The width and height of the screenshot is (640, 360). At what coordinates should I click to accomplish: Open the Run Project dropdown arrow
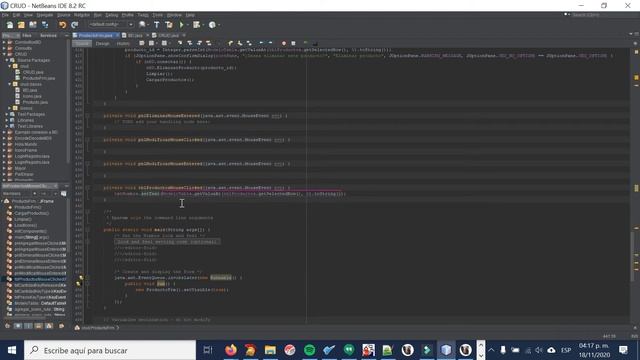(187, 25)
